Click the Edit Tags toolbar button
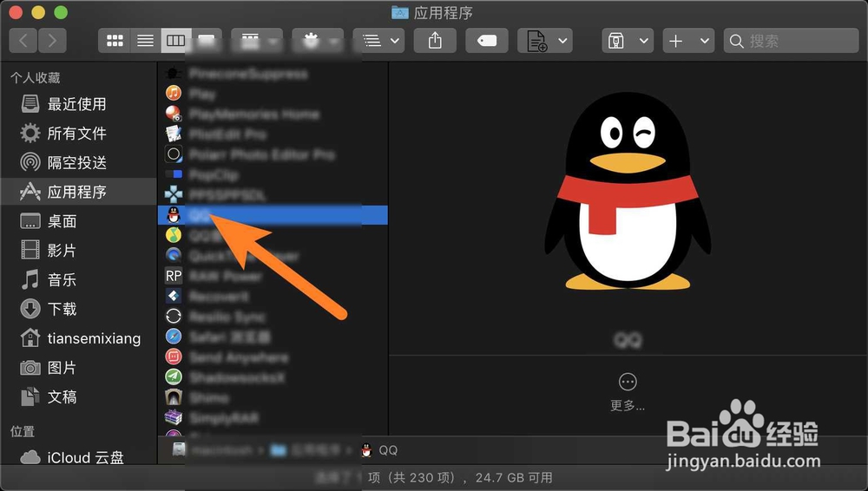 pos(487,41)
